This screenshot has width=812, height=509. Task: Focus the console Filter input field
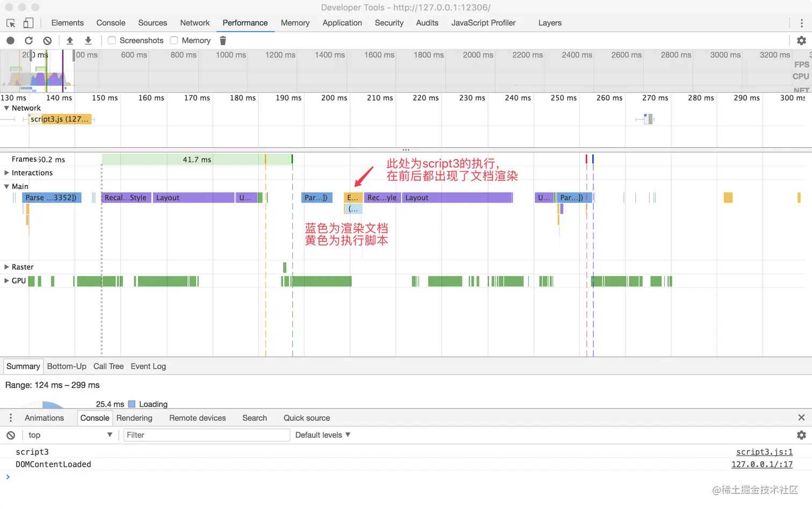[207, 435]
